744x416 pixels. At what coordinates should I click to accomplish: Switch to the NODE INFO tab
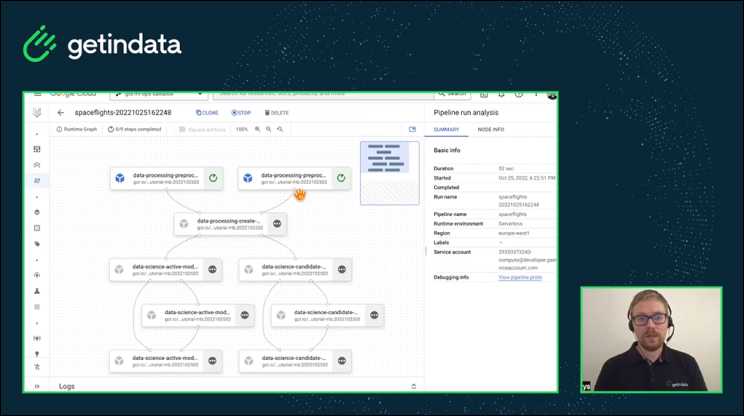tap(491, 129)
